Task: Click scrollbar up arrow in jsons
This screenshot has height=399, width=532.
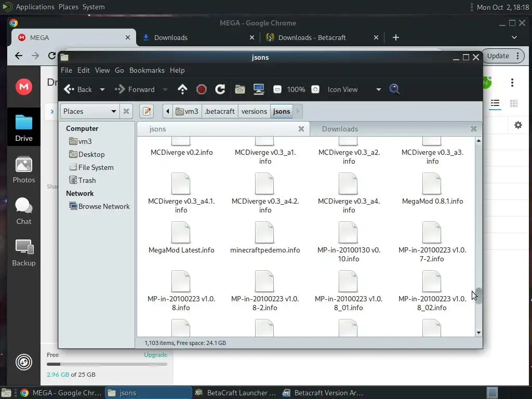Action: tap(478, 140)
